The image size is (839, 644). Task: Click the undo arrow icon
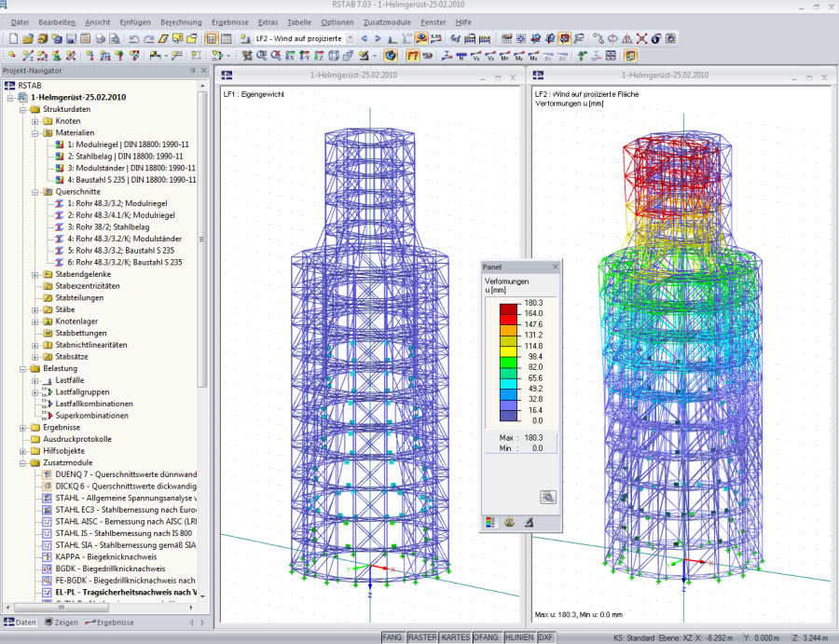coord(134,38)
